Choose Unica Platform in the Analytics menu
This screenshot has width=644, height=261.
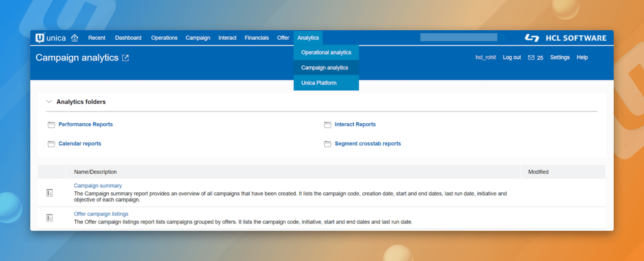tap(319, 83)
